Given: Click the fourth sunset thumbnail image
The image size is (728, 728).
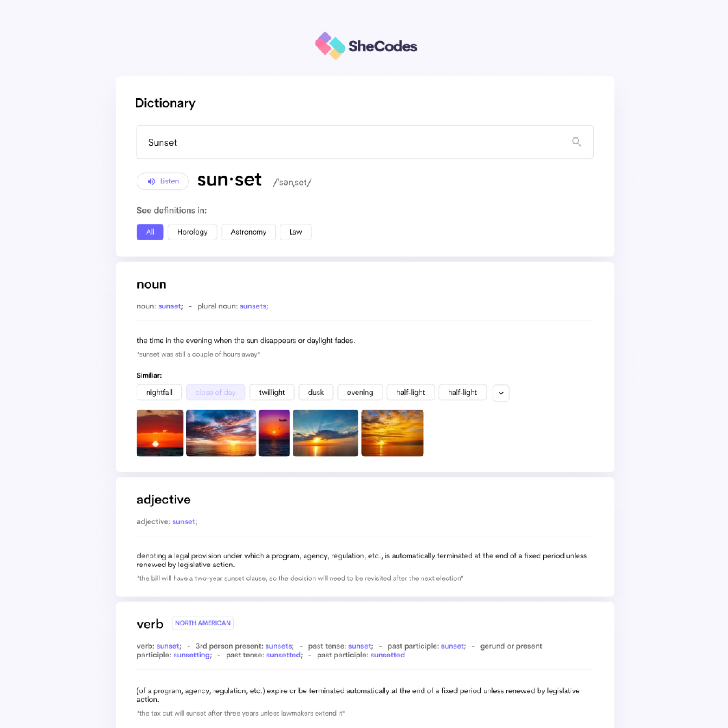Looking at the screenshot, I should 325,432.
